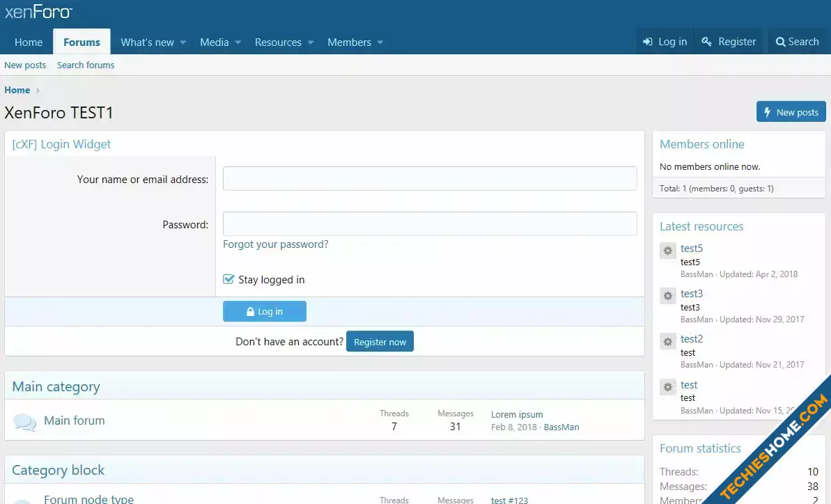831x504 pixels.
Task: Open the Main category link
Action: click(x=56, y=386)
